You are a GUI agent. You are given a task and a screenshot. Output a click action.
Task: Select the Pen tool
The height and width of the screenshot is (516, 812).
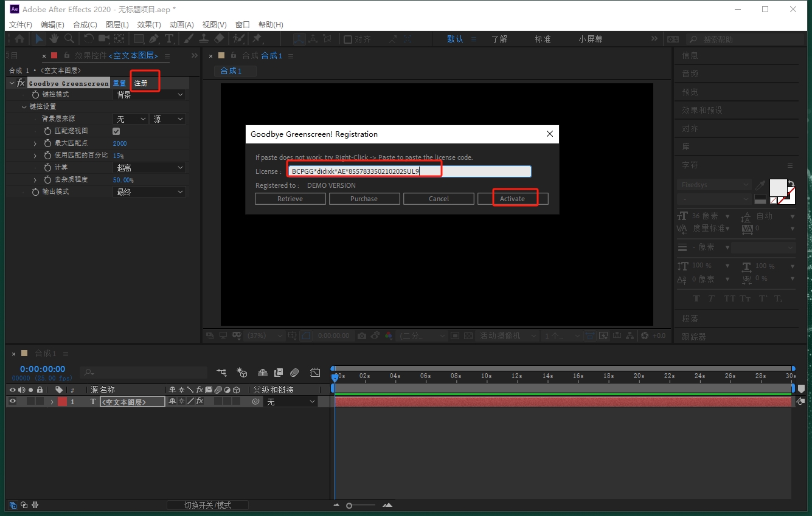pyautogui.click(x=154, y=38)
